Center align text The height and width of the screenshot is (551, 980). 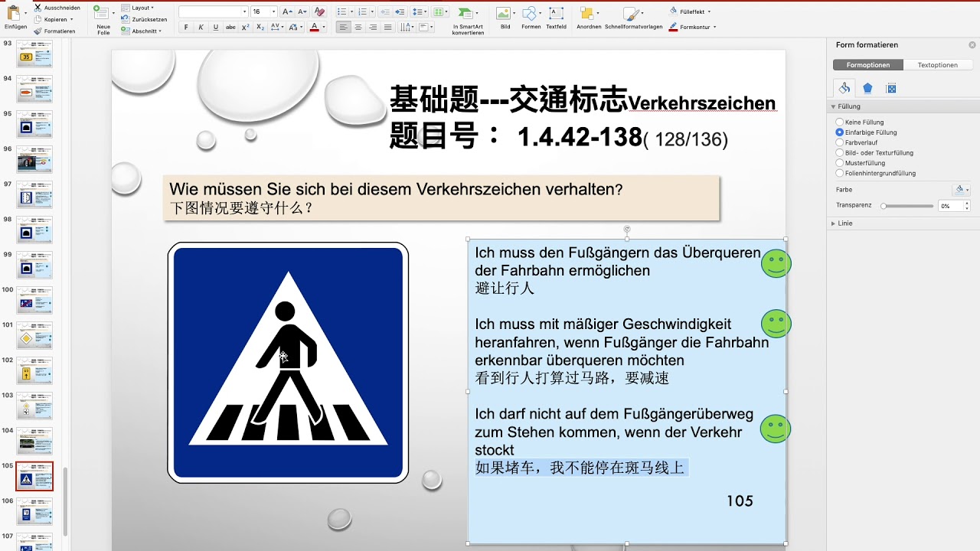coord(358,27)
